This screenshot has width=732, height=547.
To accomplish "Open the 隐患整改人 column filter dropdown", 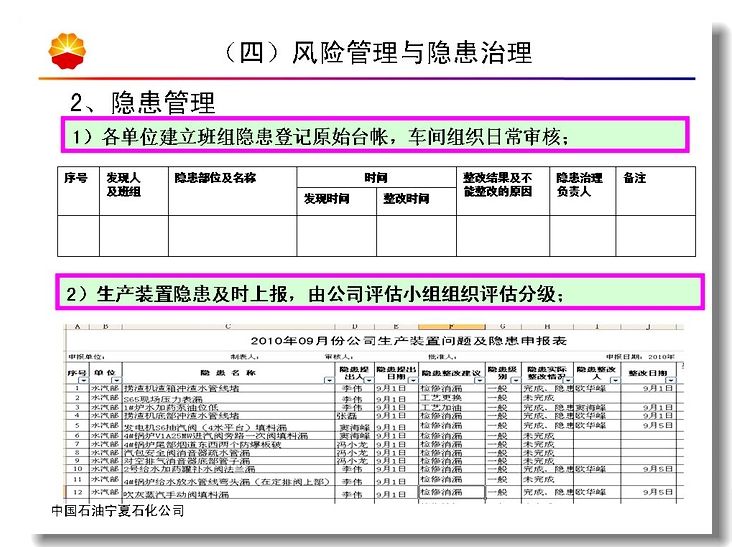I will [615, 380].
